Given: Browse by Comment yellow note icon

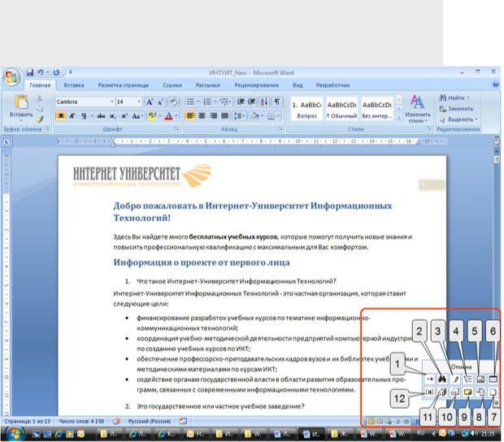Looking at the screenshot, I should (x=467, y=392).
